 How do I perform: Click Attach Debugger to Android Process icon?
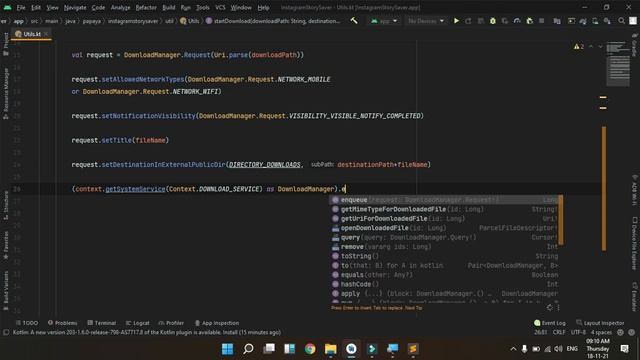tap(529, 20)
